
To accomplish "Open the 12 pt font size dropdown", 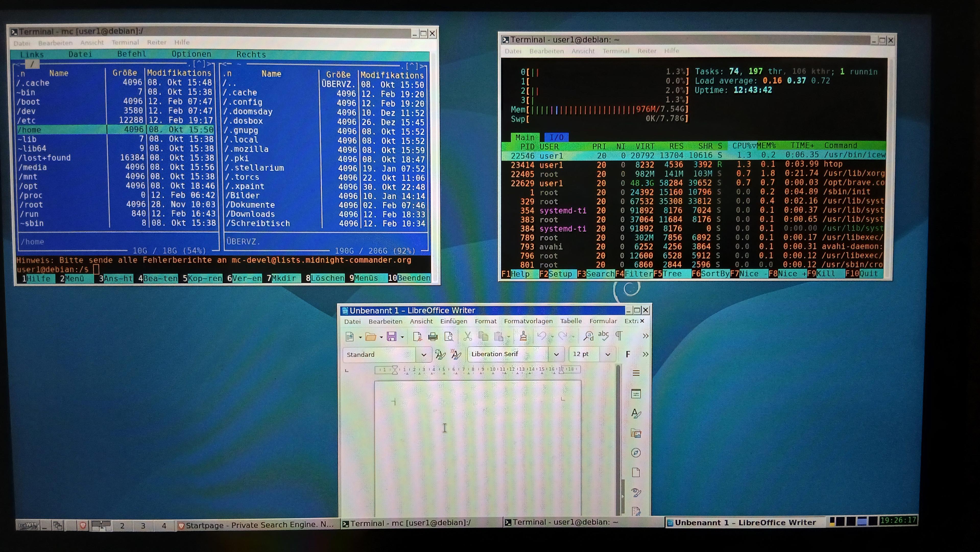I will click(607, 354).
